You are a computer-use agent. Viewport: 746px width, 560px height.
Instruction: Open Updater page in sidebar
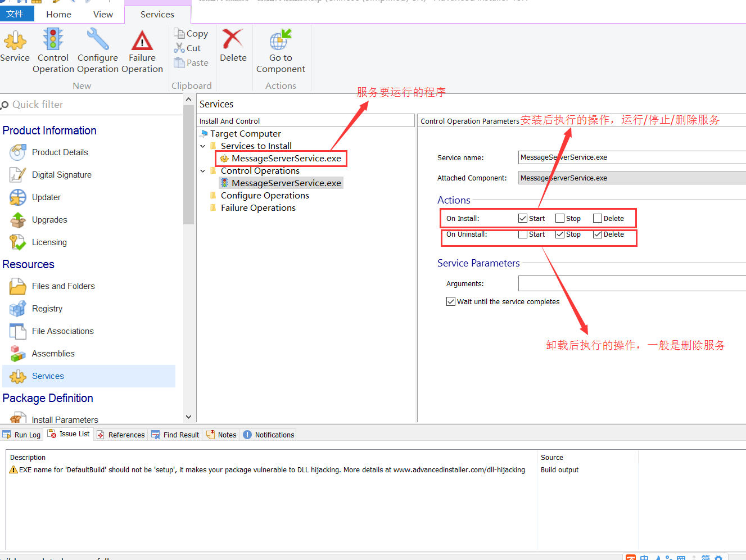46,197
